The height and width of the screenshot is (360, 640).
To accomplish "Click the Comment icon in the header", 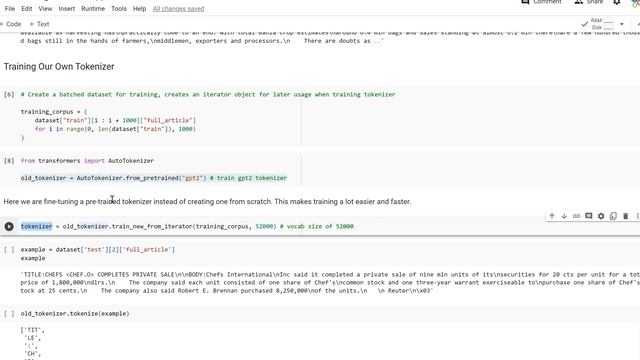I will (525, 2).
